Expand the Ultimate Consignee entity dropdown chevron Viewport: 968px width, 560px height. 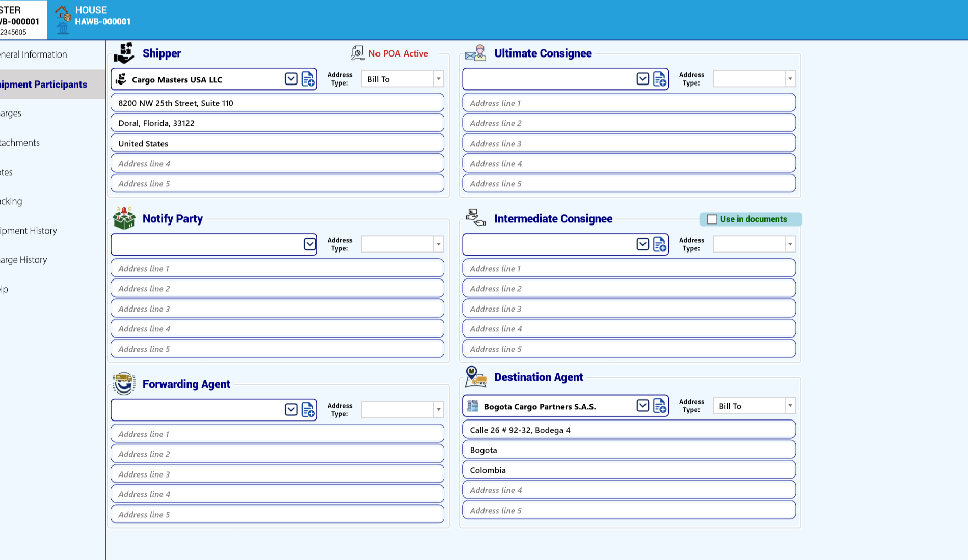click(642, 79)
